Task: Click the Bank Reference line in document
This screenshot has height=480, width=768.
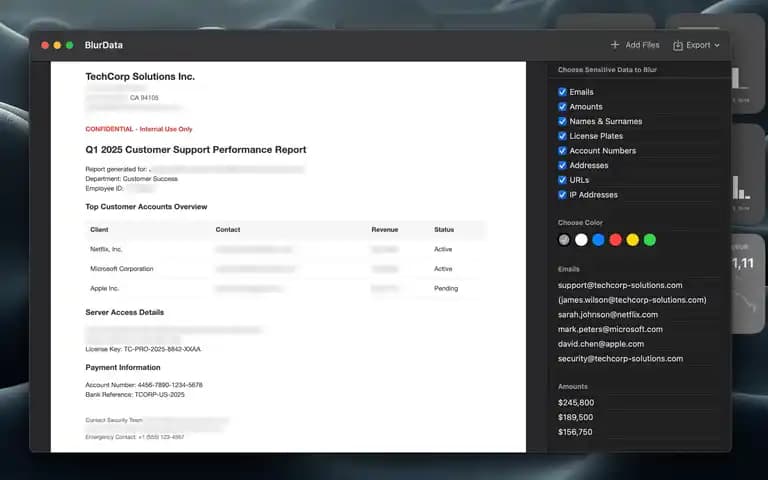Action: point(135,394)
